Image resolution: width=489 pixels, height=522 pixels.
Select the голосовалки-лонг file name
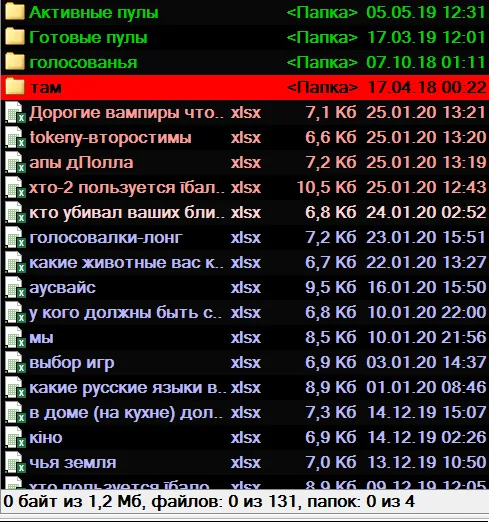pyautogui.click(x=106, y=238)
